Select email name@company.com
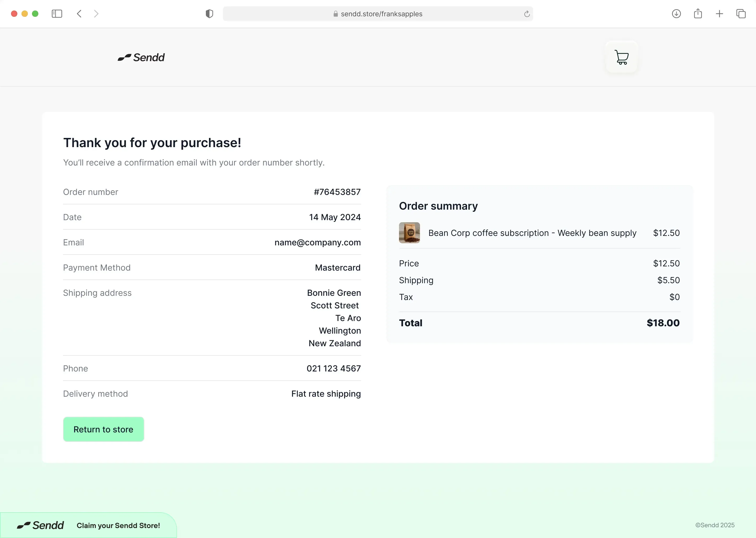Viewport: 756px width, 538px height. pos(317,242)
